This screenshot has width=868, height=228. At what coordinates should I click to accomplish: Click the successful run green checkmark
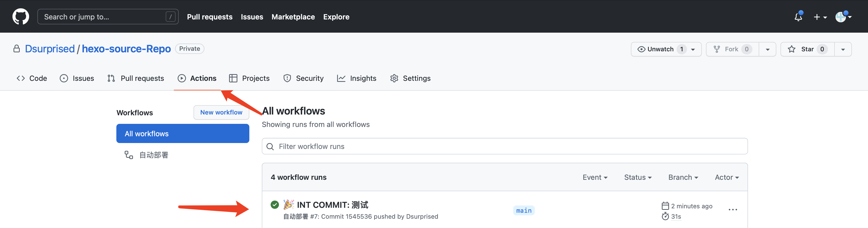(x=275, y=204)
